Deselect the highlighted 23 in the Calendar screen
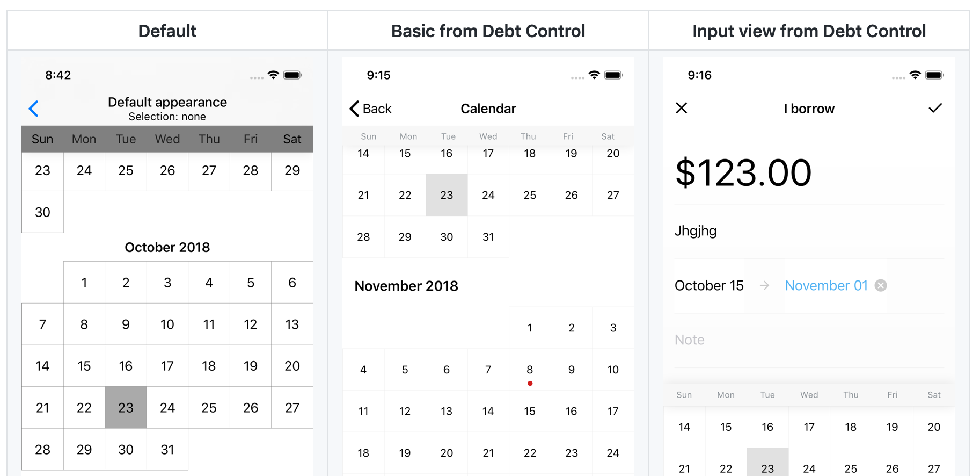The height and width of the screenshot is (476, 980). (447, 195)
